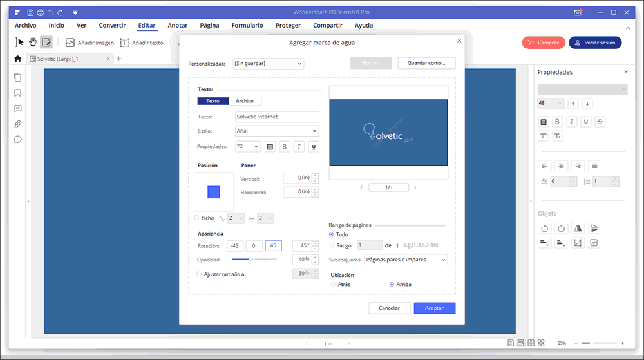Click the print icon in title bar
644x360 pixels.
click(40, 12)
